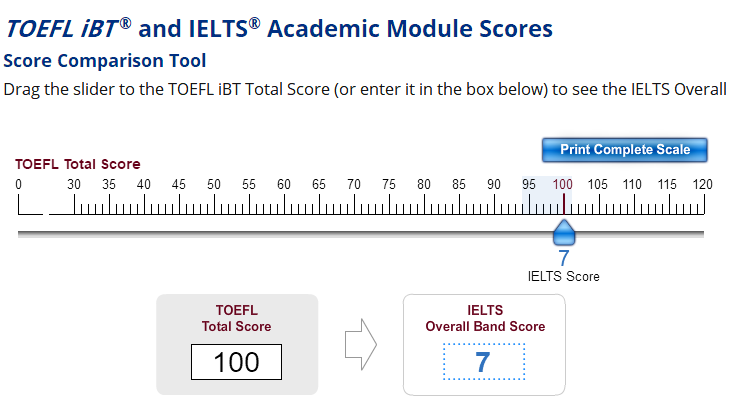
Task: Click the 60 mark on the scale
Action: [284, 186]
